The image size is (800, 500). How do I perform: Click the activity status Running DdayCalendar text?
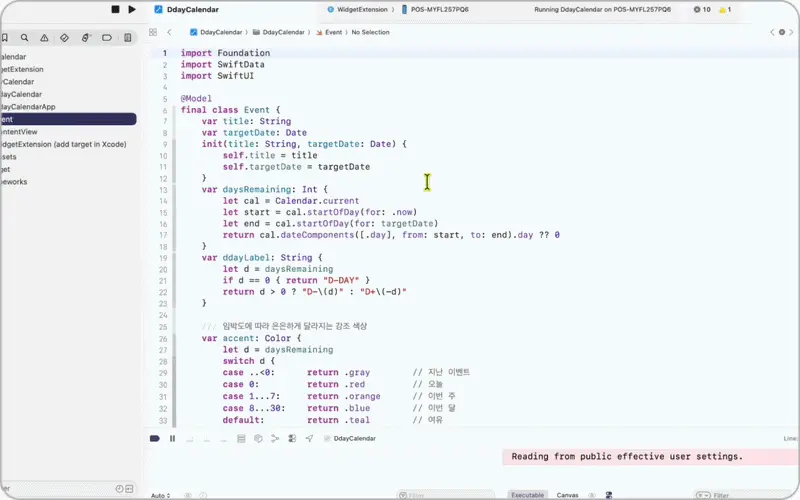603,9
